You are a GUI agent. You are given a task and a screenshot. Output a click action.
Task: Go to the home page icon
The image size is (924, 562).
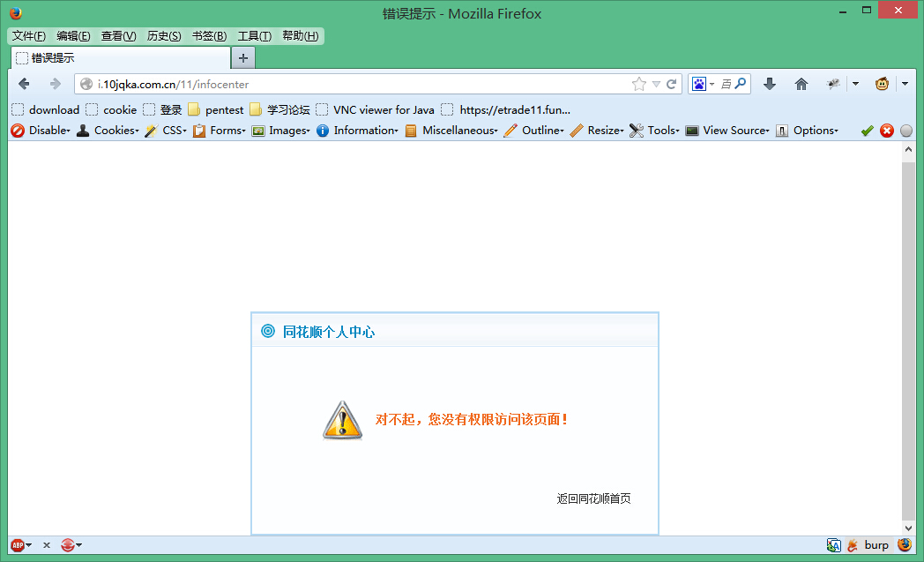pos(801,84)
